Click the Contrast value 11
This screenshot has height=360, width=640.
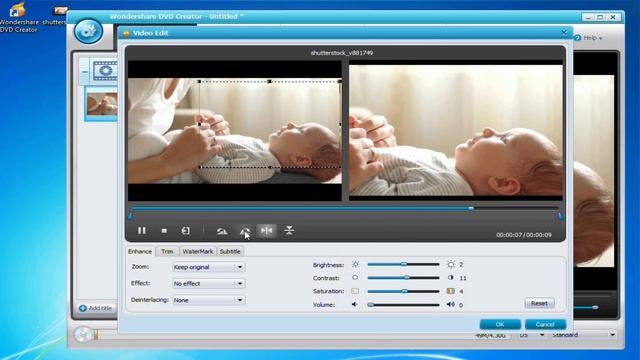463,278
